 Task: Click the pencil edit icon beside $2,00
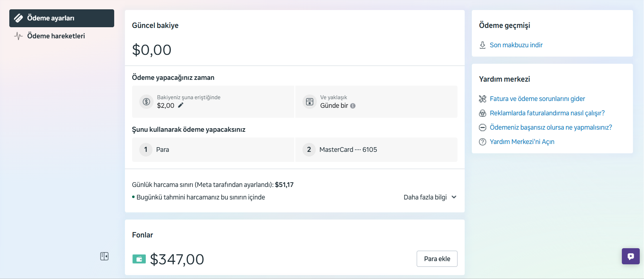[181, 105]
